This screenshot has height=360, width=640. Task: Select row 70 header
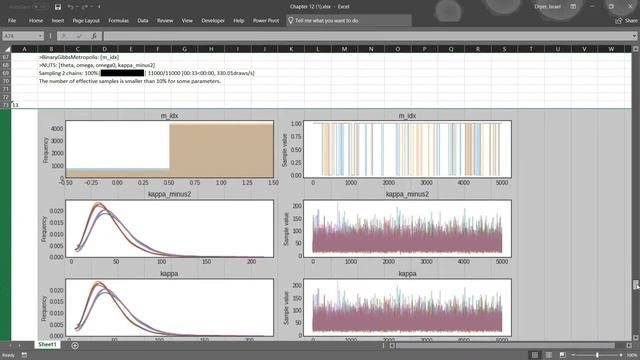(x=5, y=81)
